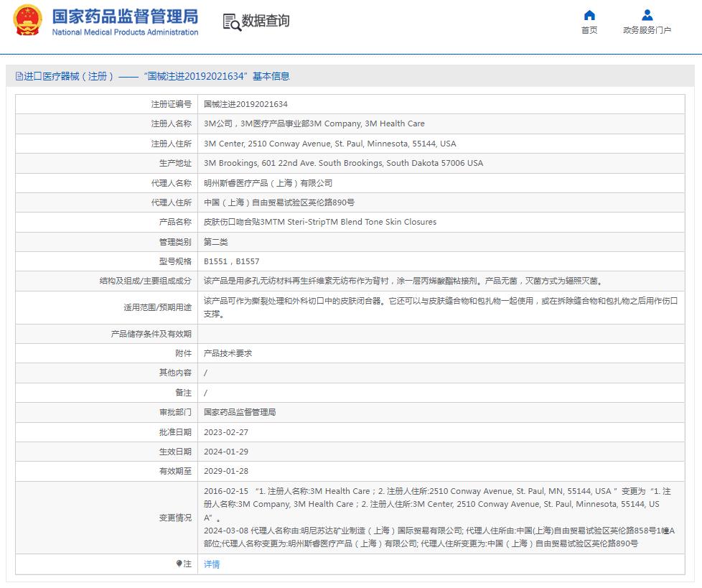Image resolution: width=702 pixels, height=588 pixels.
Task: Select the 2024-01-29 effective date value
Action: [226, 452]
